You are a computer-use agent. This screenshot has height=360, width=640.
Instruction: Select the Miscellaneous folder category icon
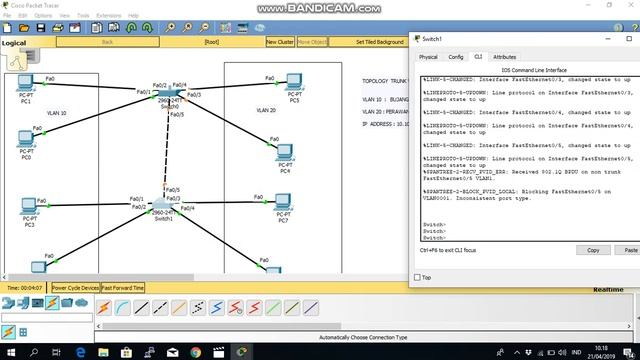pyautogui.click(x=67, y=303)
